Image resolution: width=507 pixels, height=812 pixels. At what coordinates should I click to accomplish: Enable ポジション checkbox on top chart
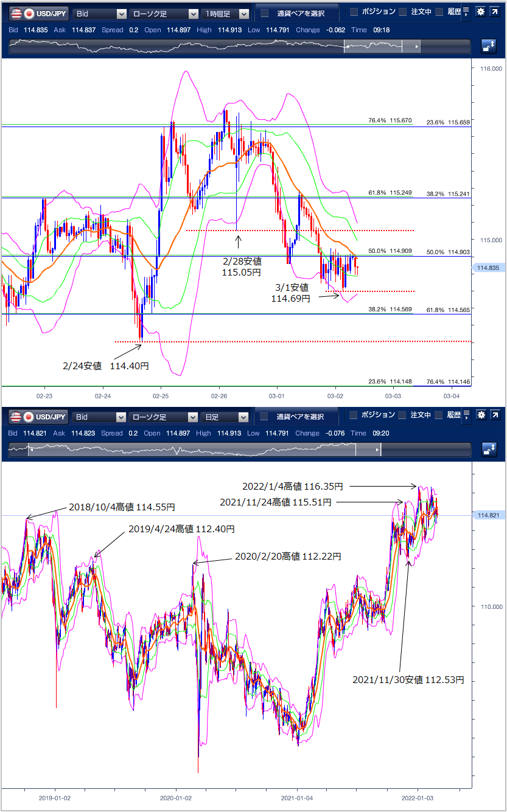354,12
